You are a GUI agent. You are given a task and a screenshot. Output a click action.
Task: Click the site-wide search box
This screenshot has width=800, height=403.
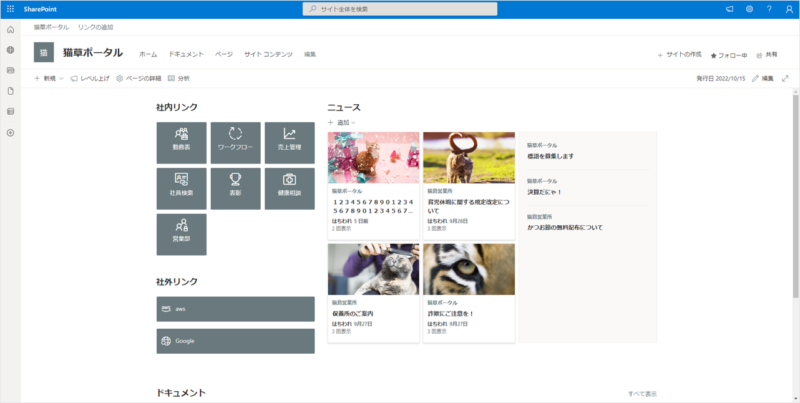click(400, 9)
